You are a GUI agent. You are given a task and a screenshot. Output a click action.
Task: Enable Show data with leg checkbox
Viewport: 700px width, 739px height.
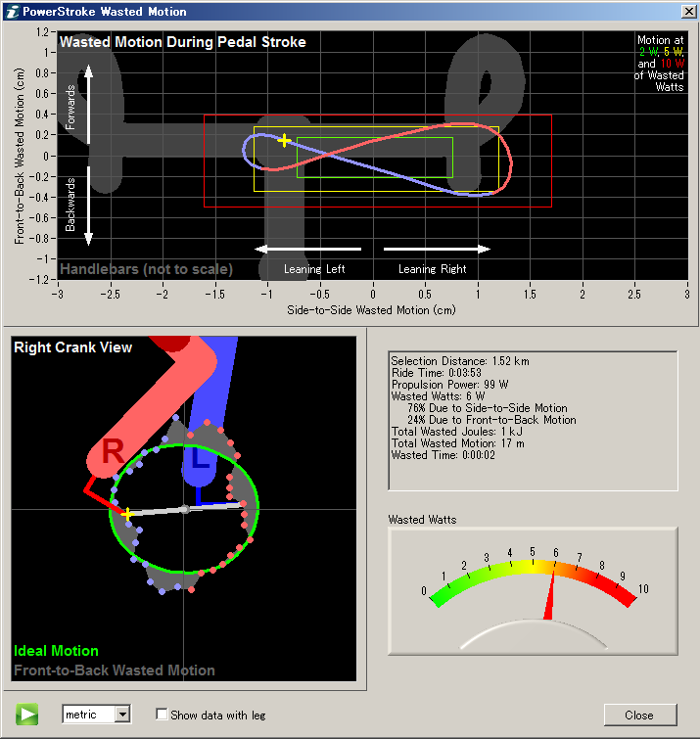coord(163,715)
